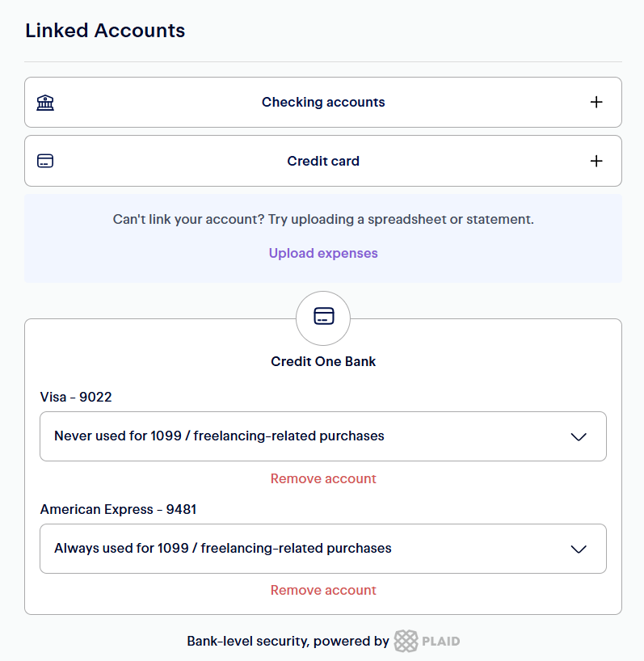Screen dimensions: 644x661
Task: Open the Checking accounts row label
Action: point(323,103)
